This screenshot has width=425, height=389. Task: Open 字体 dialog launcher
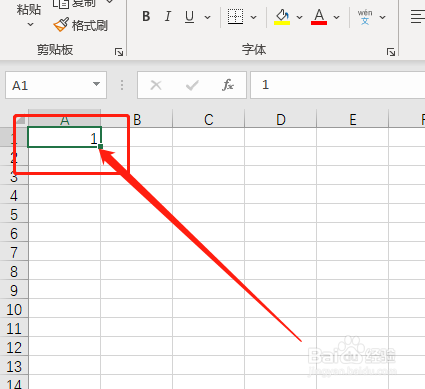tap(391, 52)
